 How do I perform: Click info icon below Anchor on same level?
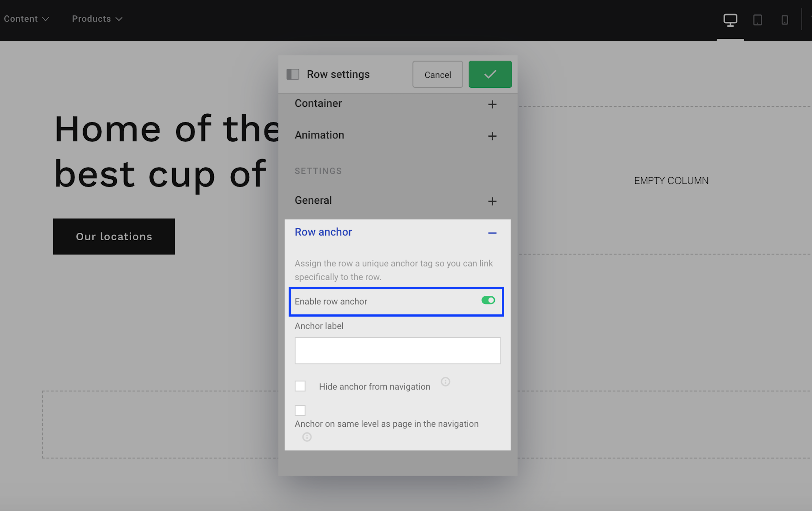click(x=307, y=437)
